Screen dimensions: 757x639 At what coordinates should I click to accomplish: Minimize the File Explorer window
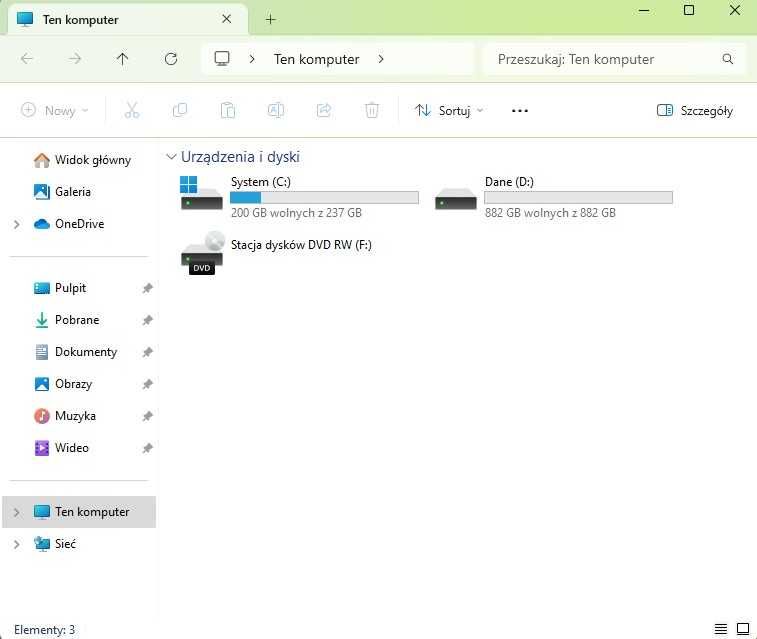tap(644, 10)
